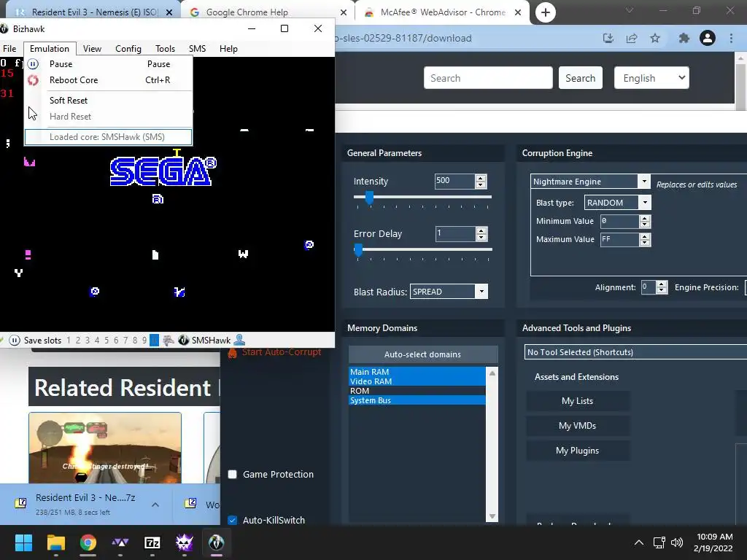Bookmark this page with the star icon
The image size is (747, 560).
[655, 38]
